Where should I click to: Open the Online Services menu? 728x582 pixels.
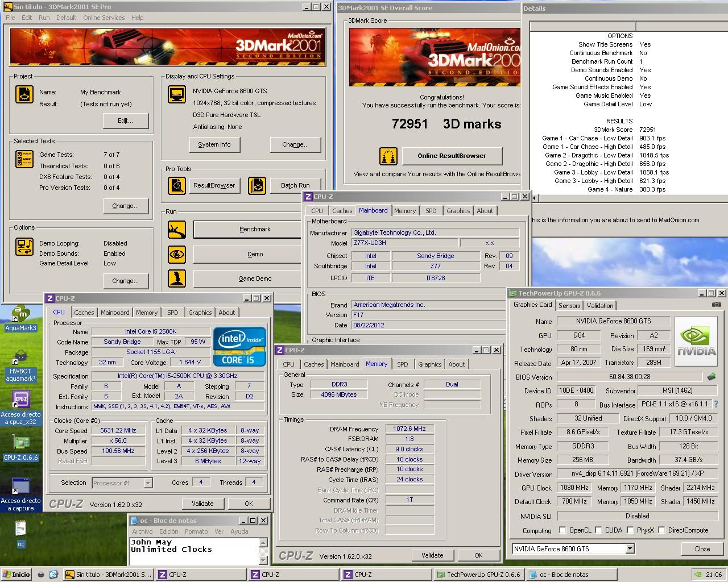[x=104, y=18]
